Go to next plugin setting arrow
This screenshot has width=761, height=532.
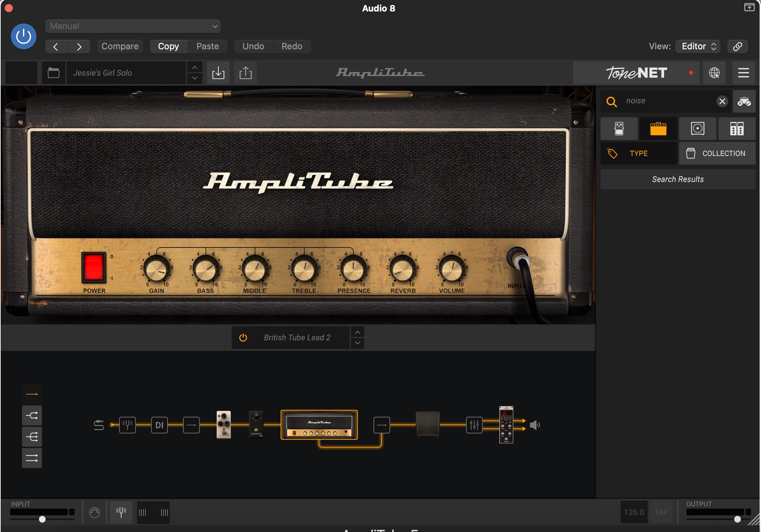[x=79, y=47]
